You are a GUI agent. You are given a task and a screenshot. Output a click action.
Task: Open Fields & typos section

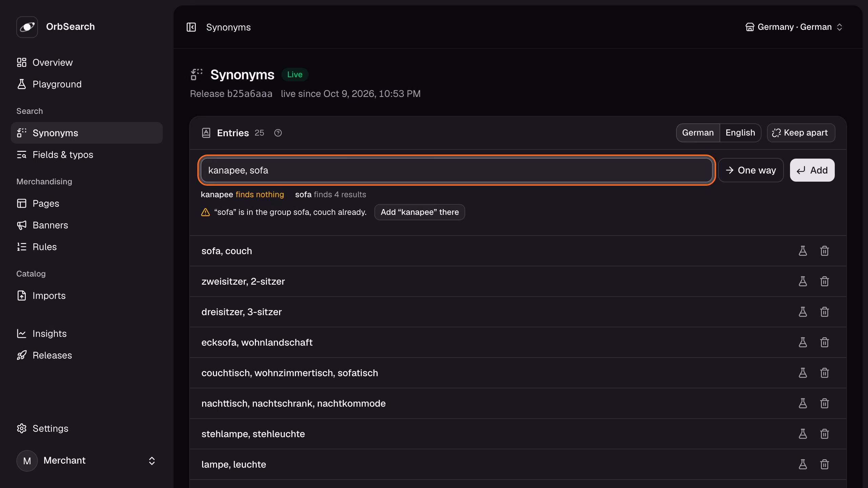(87, 155)
